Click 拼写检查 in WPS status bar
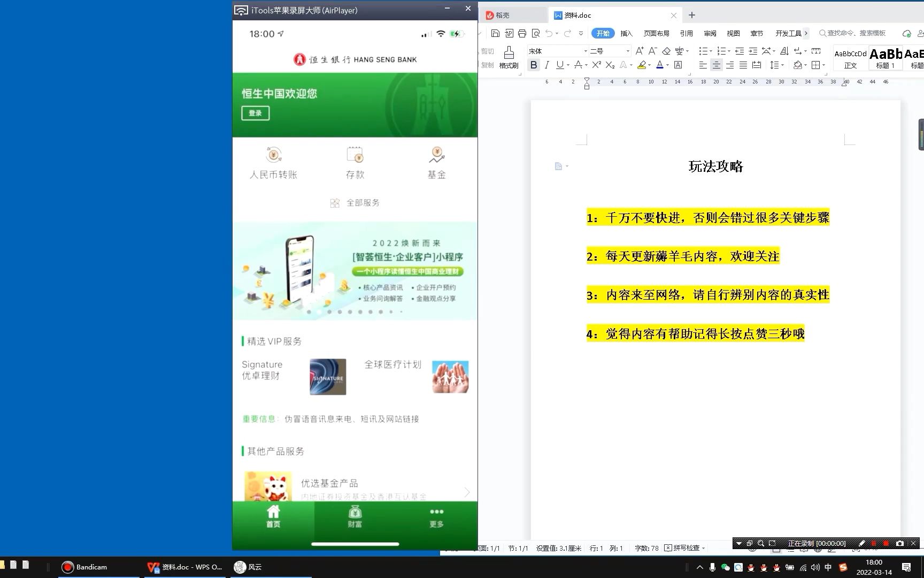Image resolution: width=924 pixels, height=578 pixels. point(685,548)
